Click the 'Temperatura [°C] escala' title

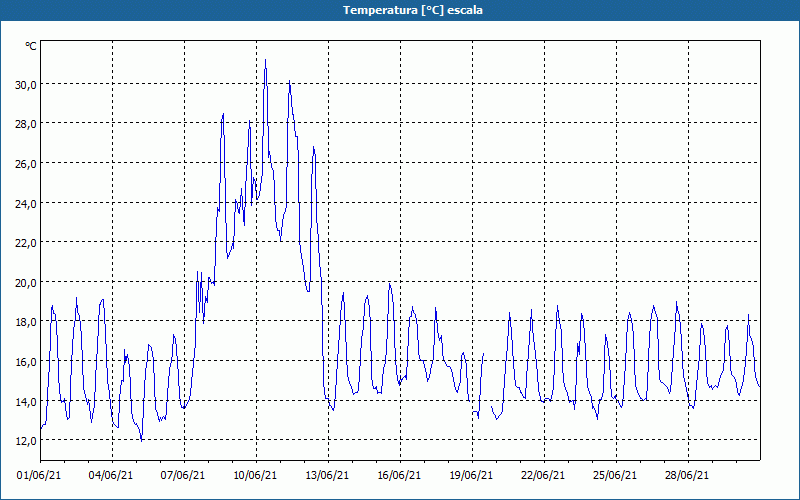tap(413, 10)
